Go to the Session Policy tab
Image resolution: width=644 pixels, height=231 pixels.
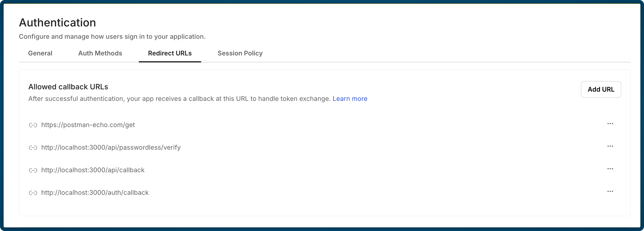click(240, 53)
